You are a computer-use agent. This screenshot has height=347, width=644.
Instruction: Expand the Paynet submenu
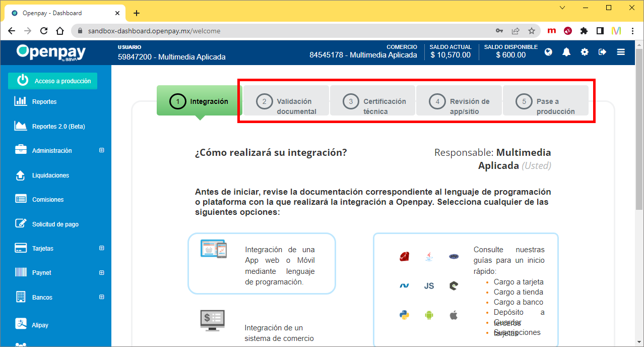pyautogui.click(x=102, y=272)
